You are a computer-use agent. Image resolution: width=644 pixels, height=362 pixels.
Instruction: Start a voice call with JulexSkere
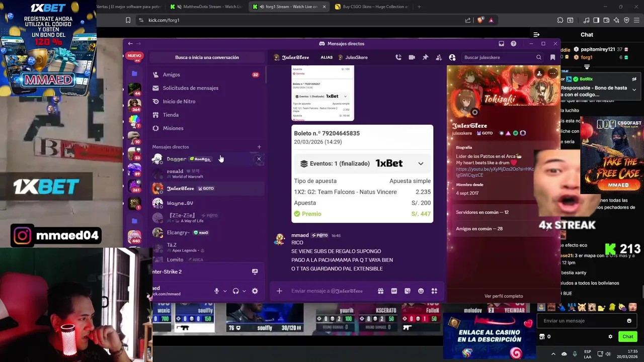pos(398,57)
